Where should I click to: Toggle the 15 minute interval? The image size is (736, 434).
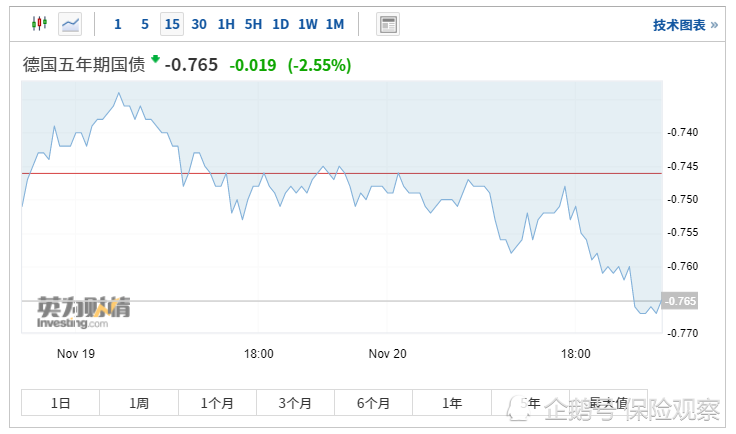coord(172,24)
